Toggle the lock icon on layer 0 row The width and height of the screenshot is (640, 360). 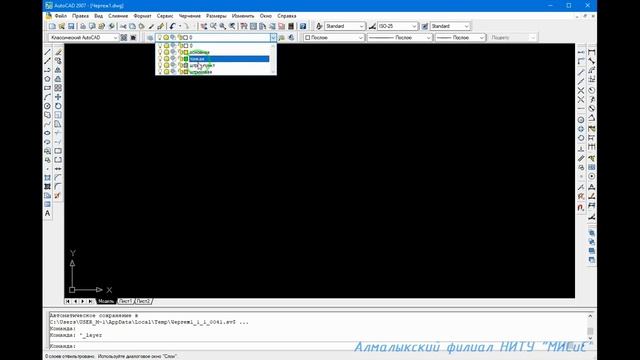click(180, 46)
